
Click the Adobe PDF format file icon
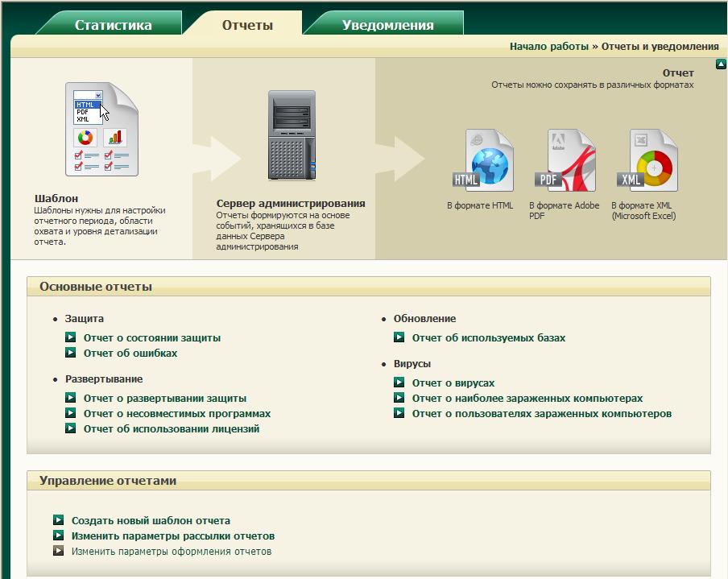tap(565, 160)
